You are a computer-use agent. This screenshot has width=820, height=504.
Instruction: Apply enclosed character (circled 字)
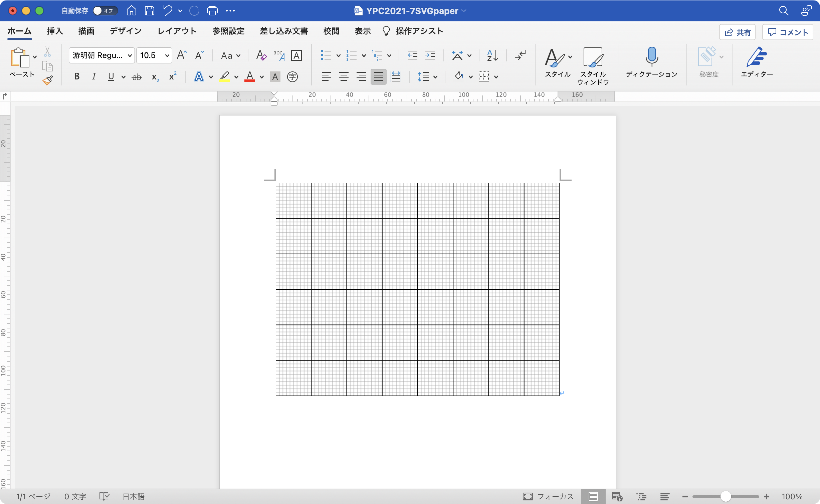point(292,77)
